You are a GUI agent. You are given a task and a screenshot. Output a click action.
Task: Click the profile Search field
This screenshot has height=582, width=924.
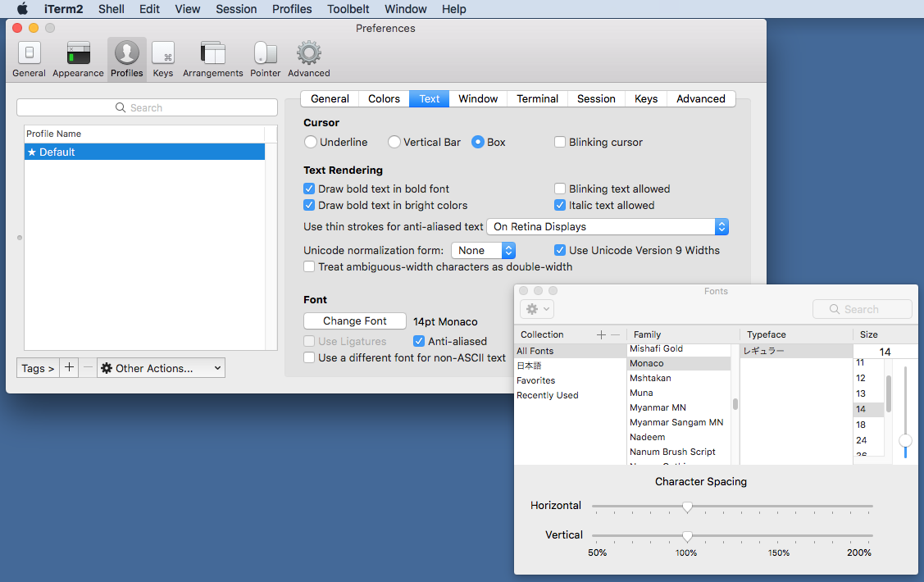pyautogui.click(x=148, y=108)
